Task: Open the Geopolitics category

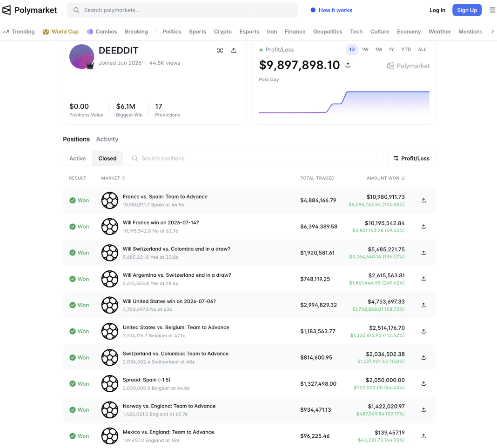Action: [328, 32]
